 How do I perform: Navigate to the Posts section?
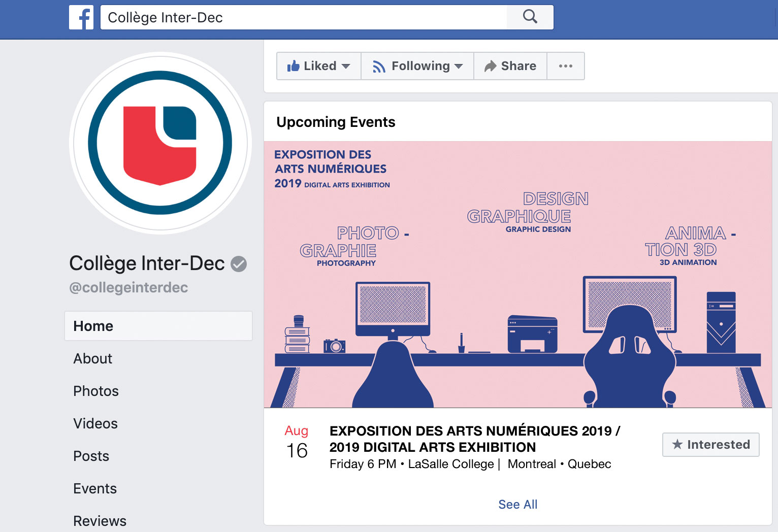tap(91, 456)
